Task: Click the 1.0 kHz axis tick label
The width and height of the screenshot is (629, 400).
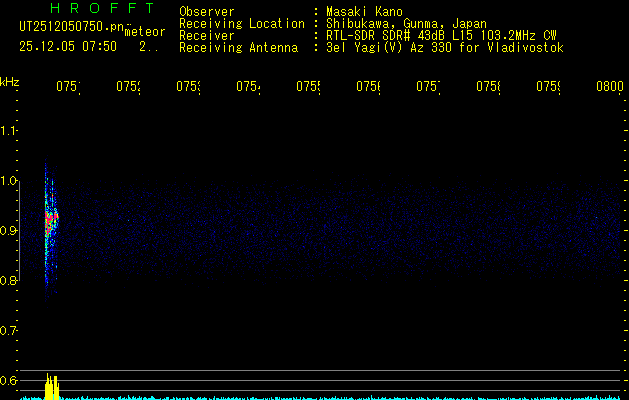Action: [x=8, y=181]
